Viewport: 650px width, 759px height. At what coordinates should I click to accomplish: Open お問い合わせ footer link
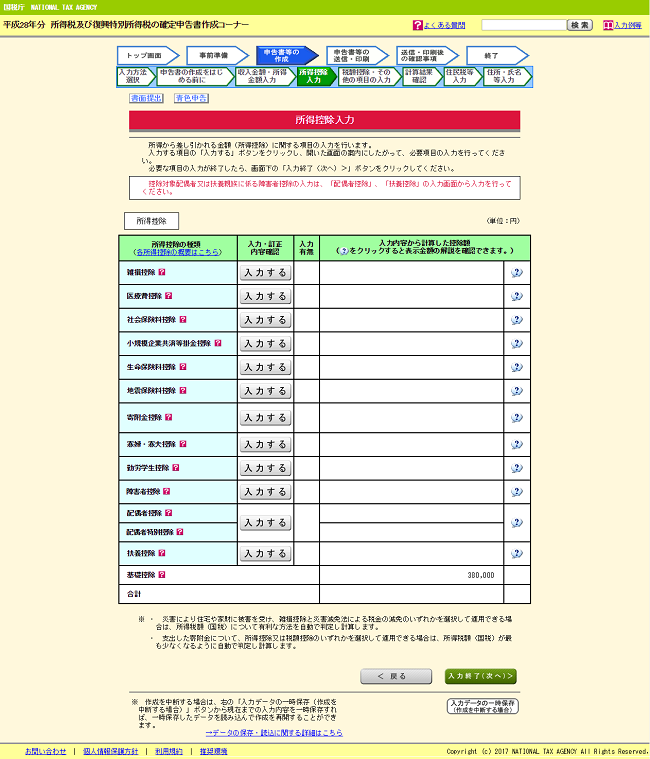click(x=45, y=751)
